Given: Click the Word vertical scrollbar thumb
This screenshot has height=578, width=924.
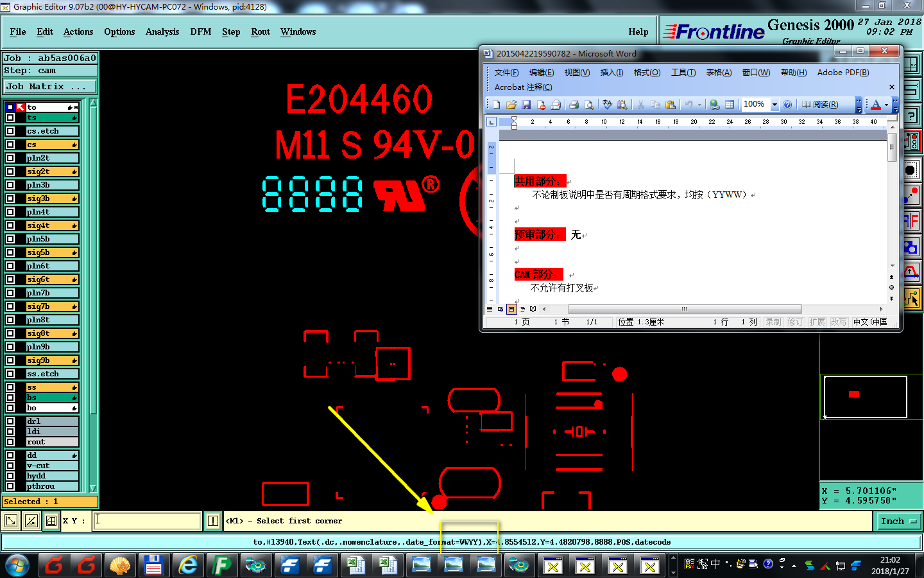Looking at the screenshot, I should 892,146.
